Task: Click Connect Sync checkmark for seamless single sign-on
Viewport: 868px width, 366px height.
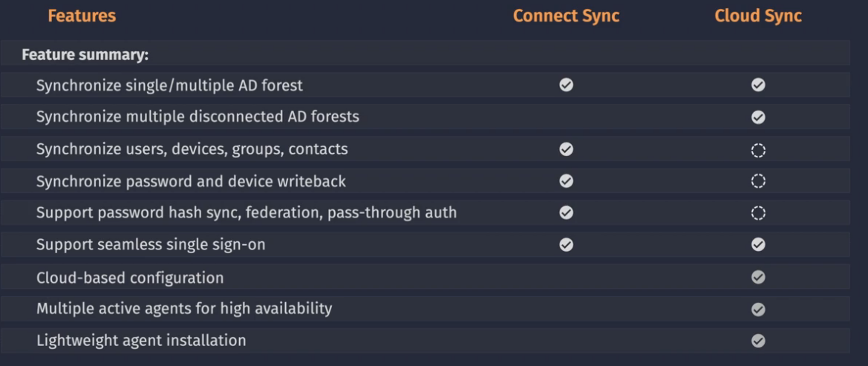Action: click(566, 245)
